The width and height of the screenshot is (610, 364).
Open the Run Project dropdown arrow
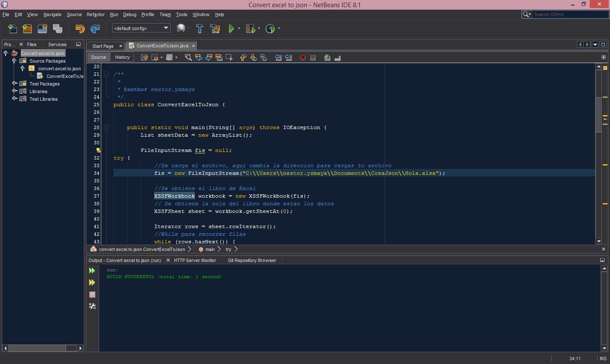coord(239,29)
